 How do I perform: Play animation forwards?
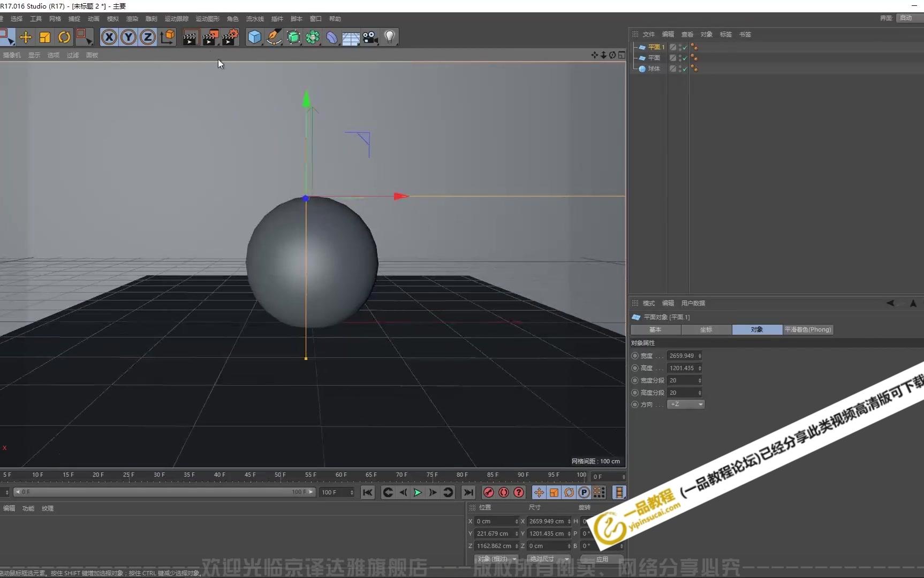(x=418, y=492)
